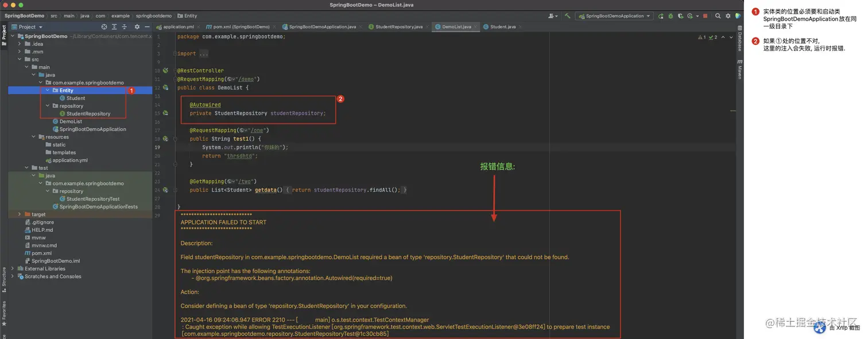The image size is (868, 339).
Task: Expand Scratches and Consoles node
Action: pos(13,276)
